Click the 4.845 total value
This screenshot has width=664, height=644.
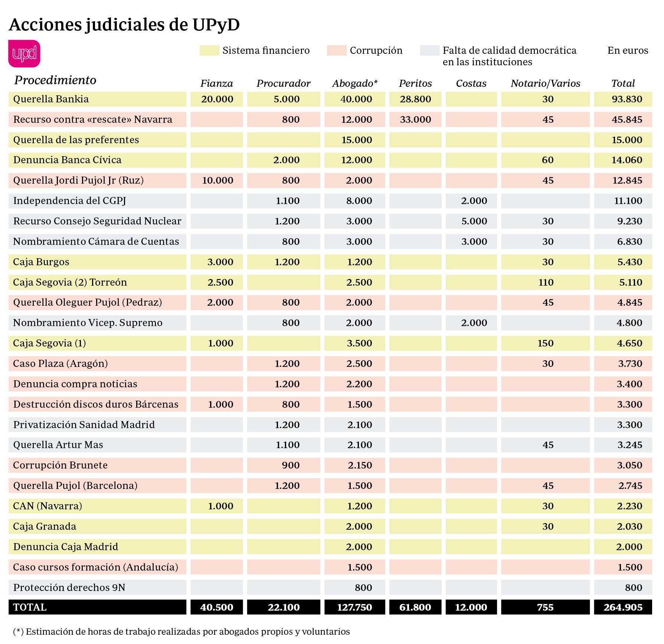(629, 302)
